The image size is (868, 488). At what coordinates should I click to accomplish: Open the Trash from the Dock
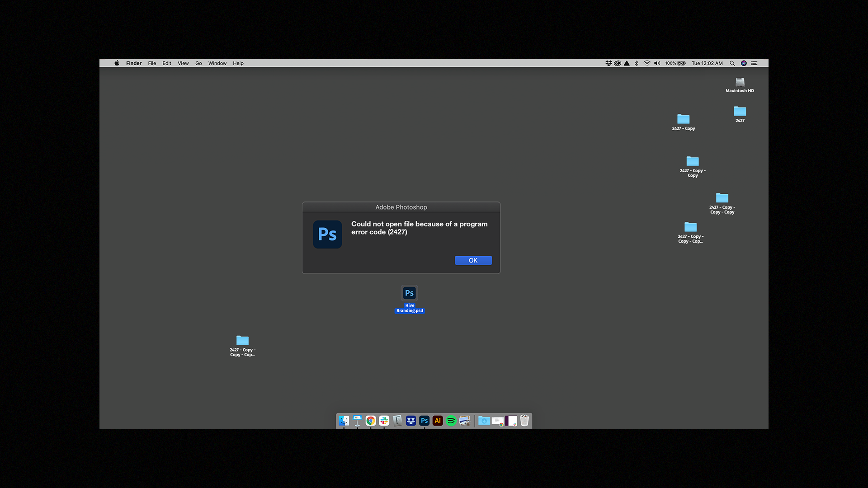click(524, 421)
